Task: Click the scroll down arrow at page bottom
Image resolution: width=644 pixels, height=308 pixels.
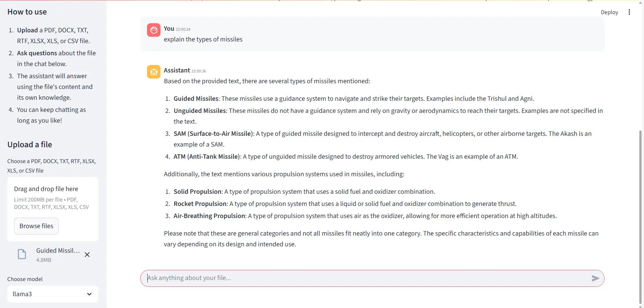Action: tap(640, 306)
